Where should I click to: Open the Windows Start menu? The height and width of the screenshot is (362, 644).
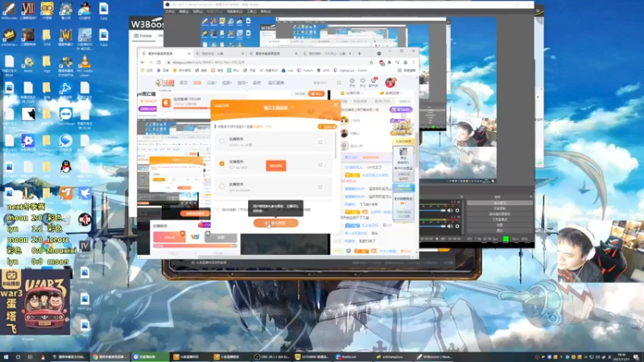pyautogui.click(x=6, y=357)
